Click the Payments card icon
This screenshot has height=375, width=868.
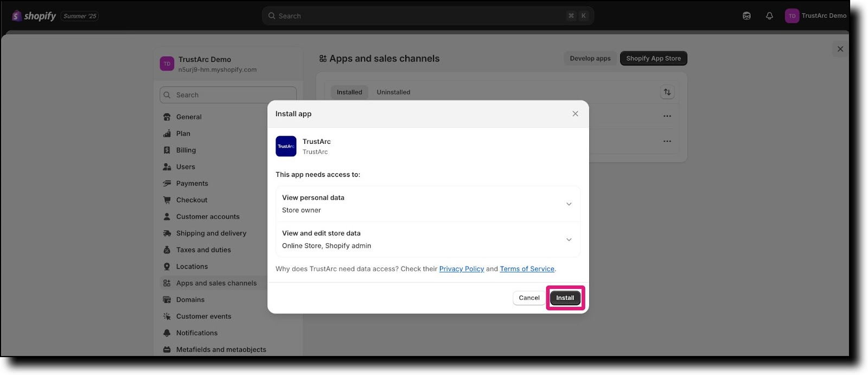167,183
